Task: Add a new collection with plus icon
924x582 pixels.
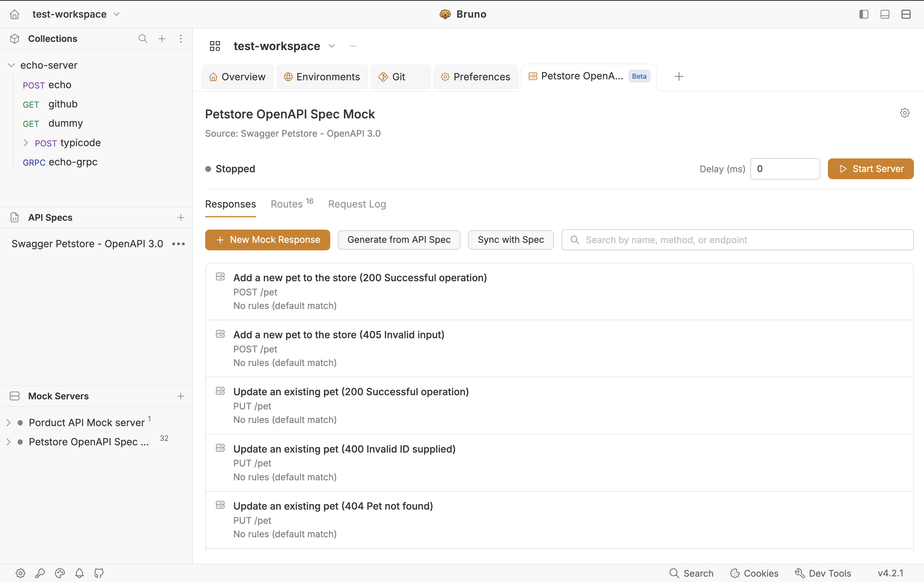Action: pyautogui.click(x=162, y=39)
